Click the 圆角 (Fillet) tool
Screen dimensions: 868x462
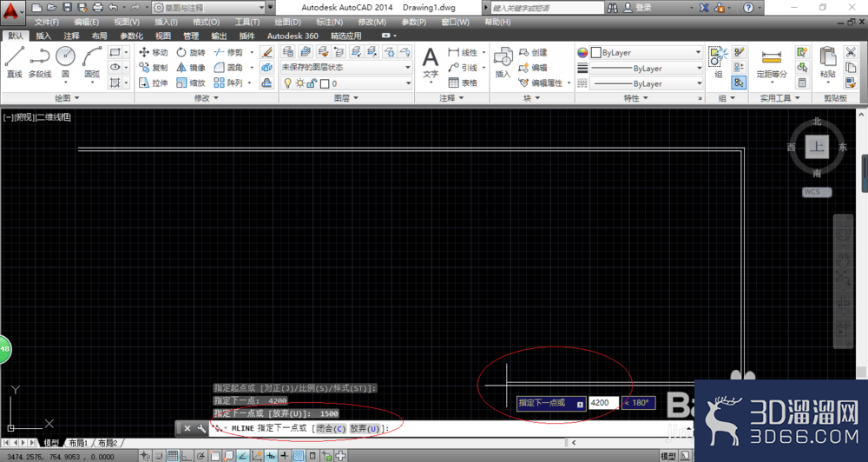click(x=228, y=67)
